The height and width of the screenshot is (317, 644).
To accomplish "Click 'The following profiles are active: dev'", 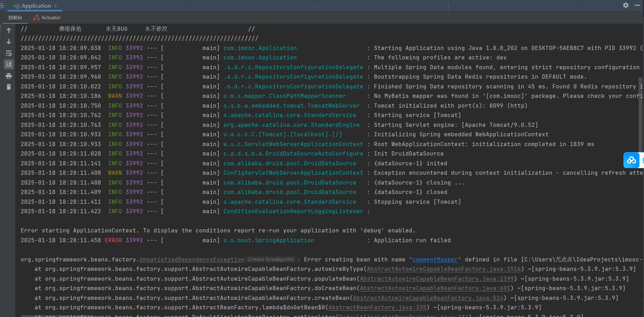I will [440, 58].
